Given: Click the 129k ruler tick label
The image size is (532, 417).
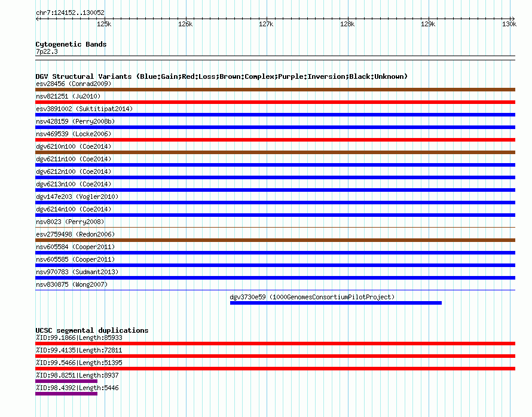Looking at the screenshot, I should (428, 24).
